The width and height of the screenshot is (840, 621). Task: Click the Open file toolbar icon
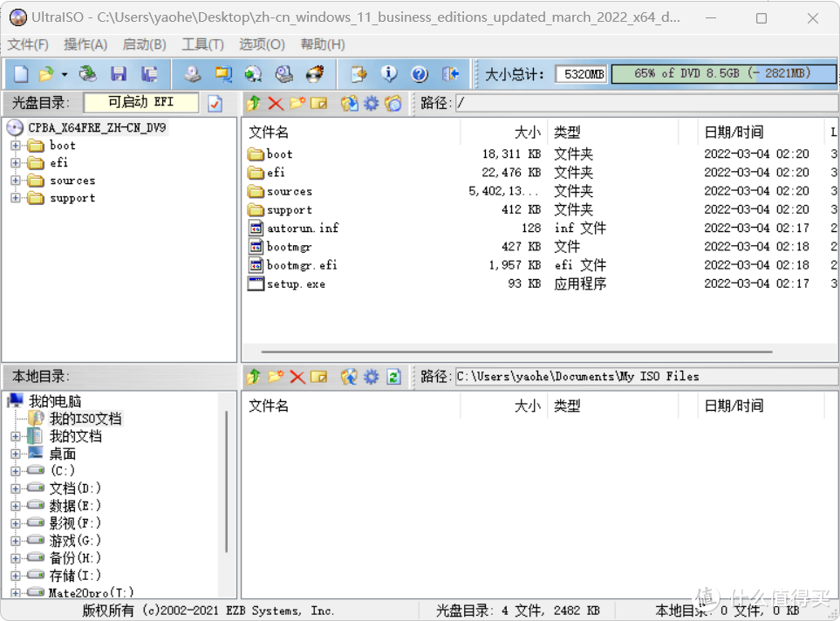point(46,74)
